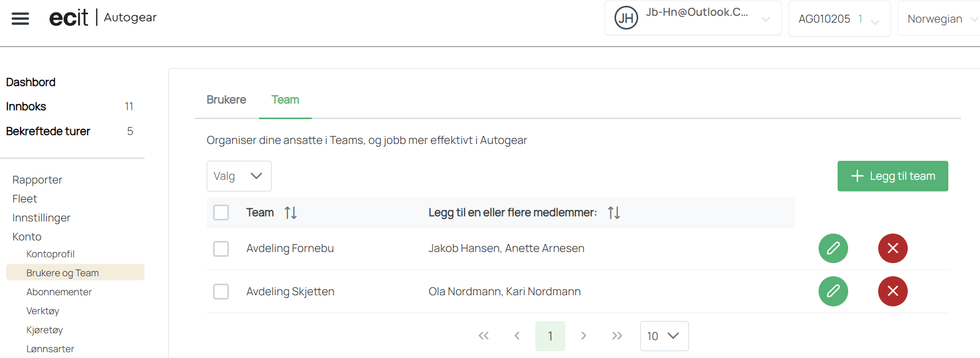Open the Innboks link
Viewport: 980px width, 358px height.
[26, 107]
